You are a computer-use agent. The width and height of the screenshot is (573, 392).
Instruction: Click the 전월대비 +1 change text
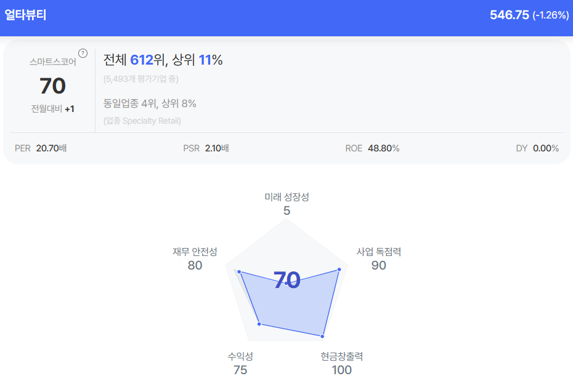coord(53,109)
